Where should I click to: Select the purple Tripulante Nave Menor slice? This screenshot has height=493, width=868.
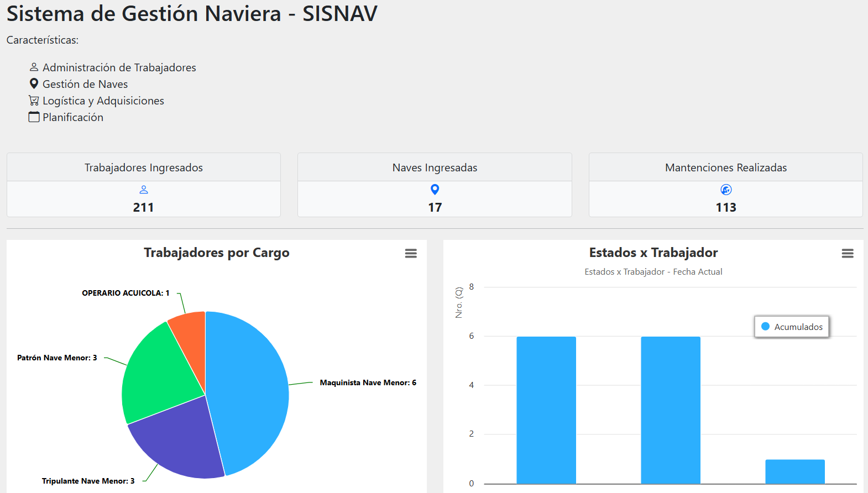click(x=177, y=442)
